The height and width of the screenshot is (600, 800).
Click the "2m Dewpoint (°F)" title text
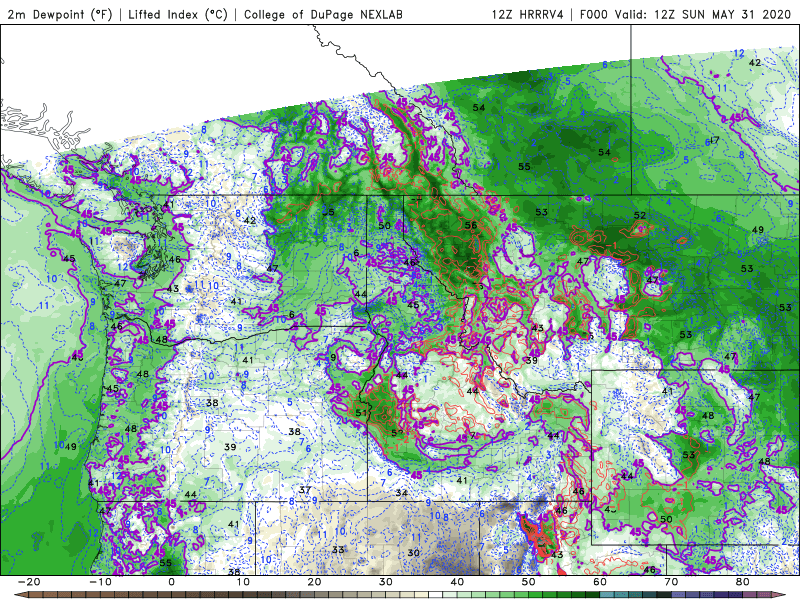click(x=60, y=14)
